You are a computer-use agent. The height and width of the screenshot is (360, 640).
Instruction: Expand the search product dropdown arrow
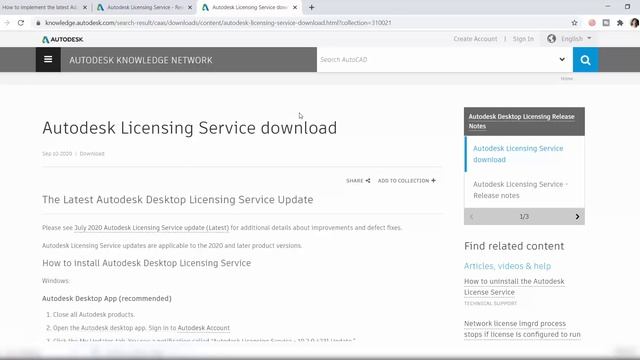point(562,60)
